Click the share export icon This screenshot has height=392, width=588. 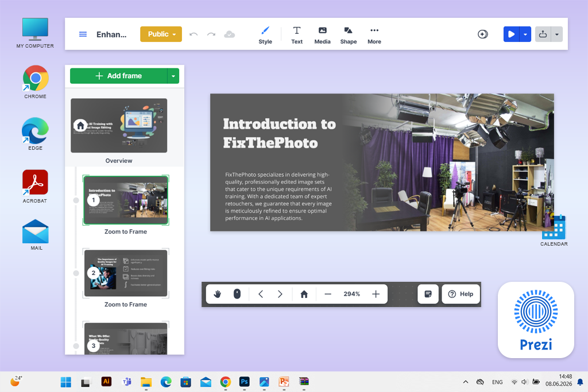[543, 34]
